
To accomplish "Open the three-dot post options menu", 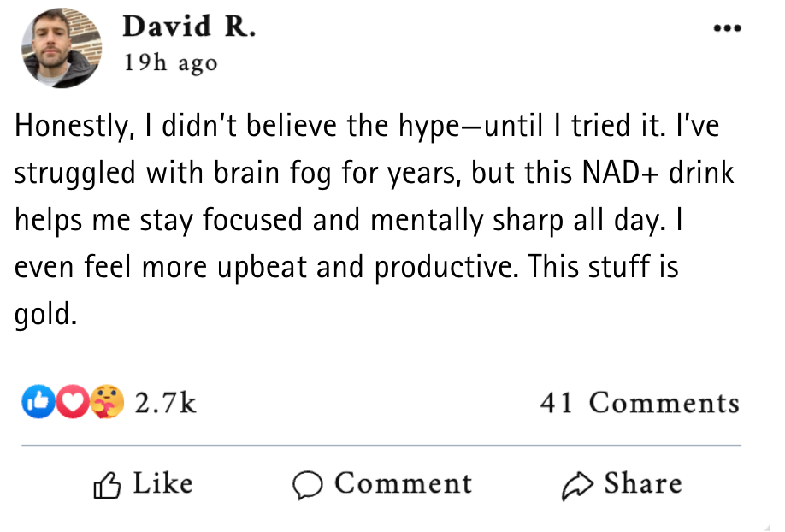I will [728, 28].
